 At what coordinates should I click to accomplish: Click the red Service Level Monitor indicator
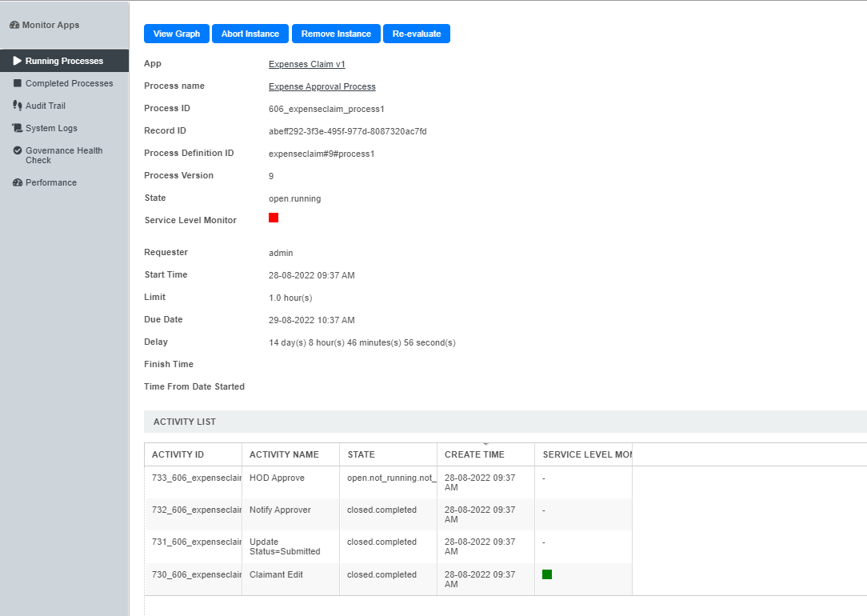point(274,218)
